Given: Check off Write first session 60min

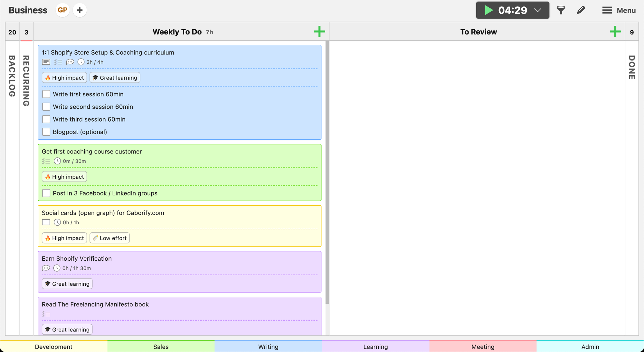Looking at the screenshot, I should 46,94.
